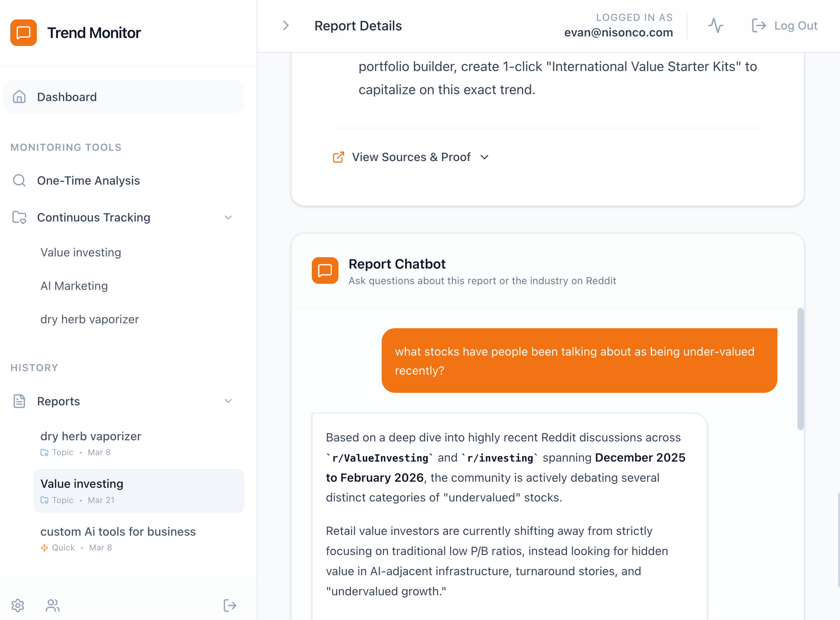Select Value investing tracking topic
The width and height of the screenshot is (840, 620).
81,252
